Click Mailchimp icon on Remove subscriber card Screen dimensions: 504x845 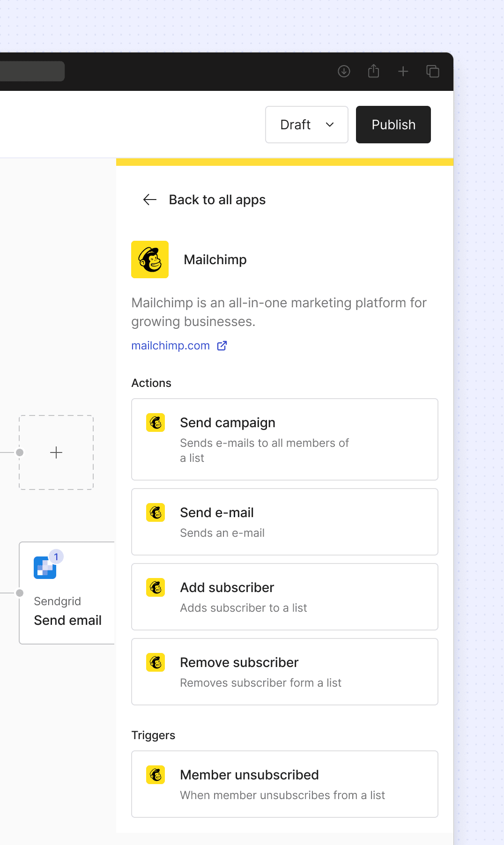156,662
